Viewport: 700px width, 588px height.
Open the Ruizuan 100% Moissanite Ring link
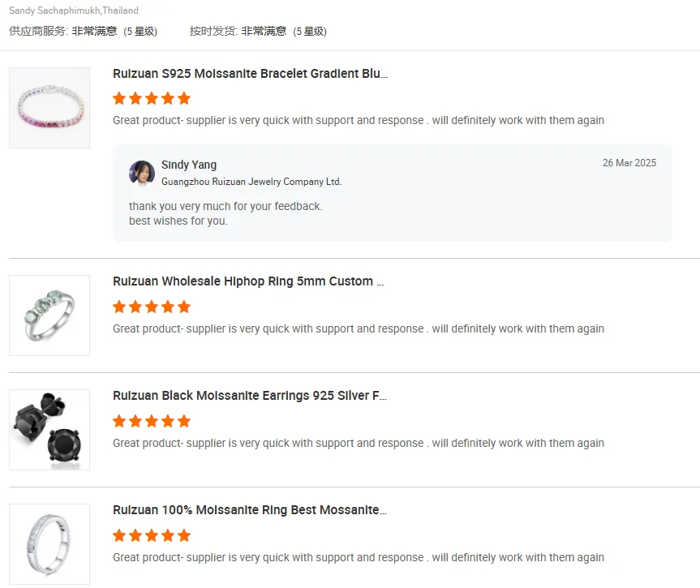(x=250, y=510)
